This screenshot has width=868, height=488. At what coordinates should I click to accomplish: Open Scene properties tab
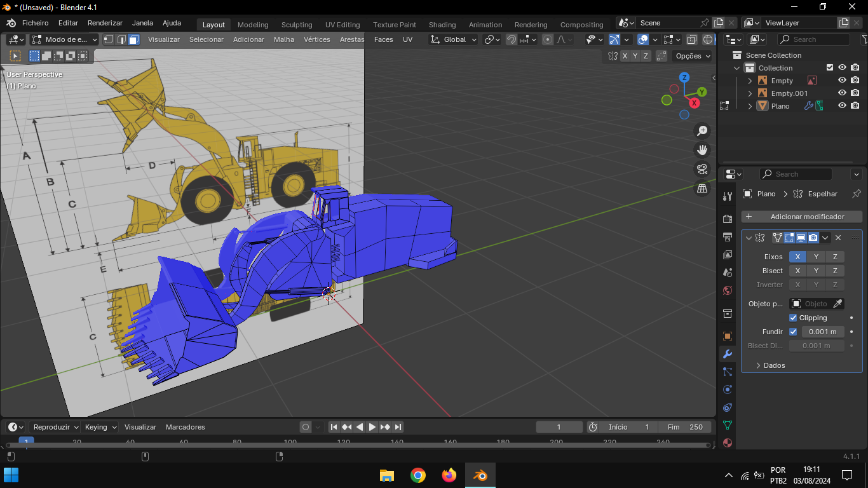pos(728,273)
